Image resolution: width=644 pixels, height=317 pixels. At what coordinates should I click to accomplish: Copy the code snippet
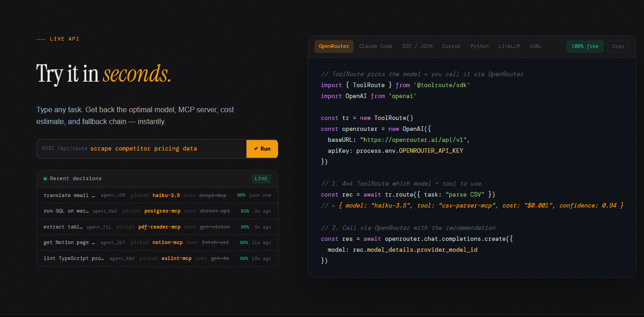click(618, 47)
